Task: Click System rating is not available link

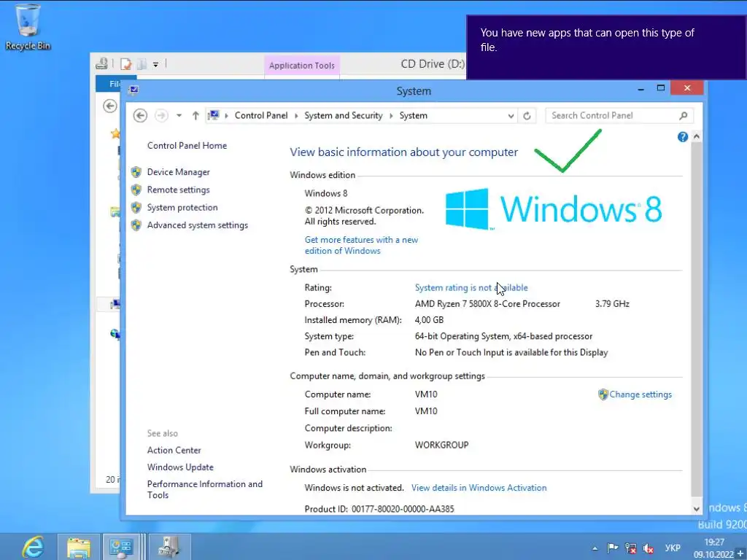Action: 471,287
